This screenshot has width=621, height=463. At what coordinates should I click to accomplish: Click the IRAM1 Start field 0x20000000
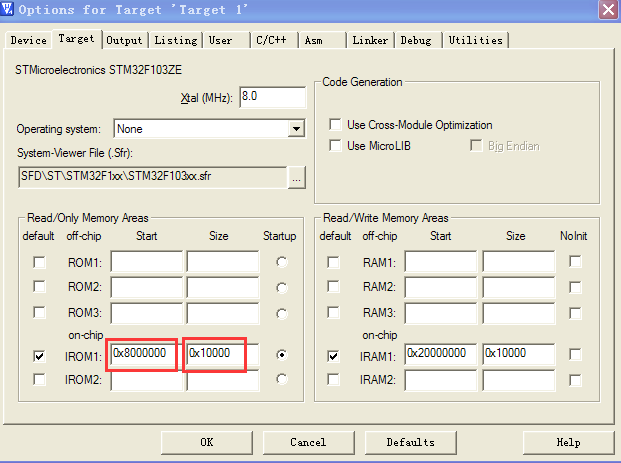(x=440, y=354)
